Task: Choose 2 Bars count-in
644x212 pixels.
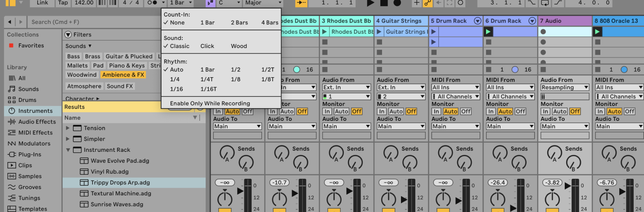Action: coord(239,22)
